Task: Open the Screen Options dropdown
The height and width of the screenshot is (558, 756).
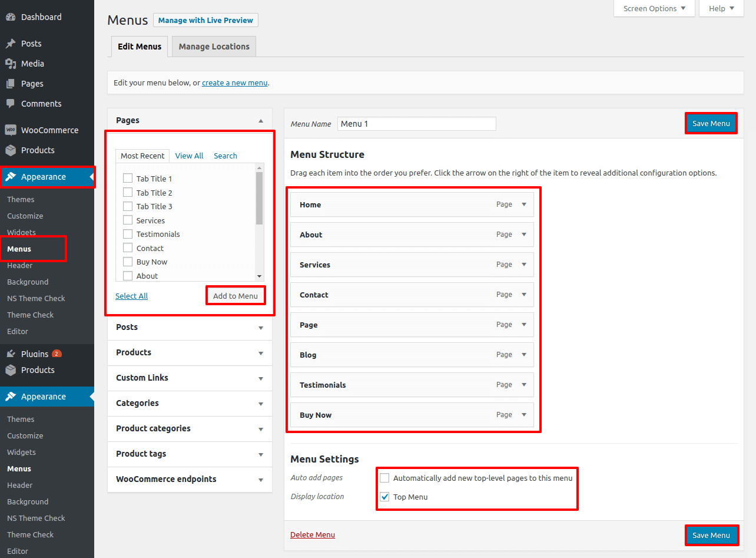Action: point(654,8)
